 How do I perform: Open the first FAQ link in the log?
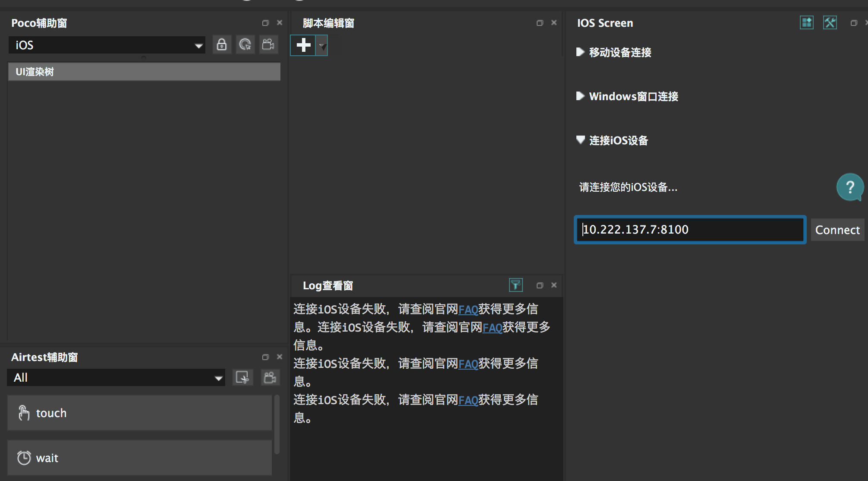pos(468,310)
